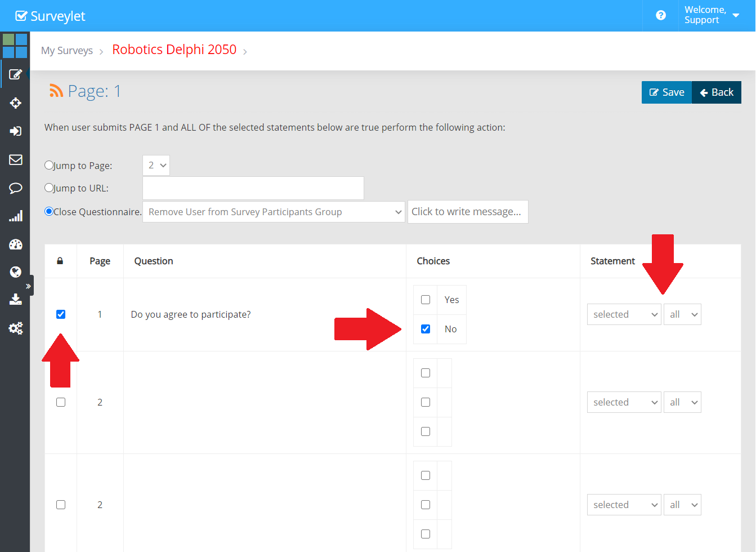
Task: Select the Jump to Page radio button
Action: [x=49, y=166]
